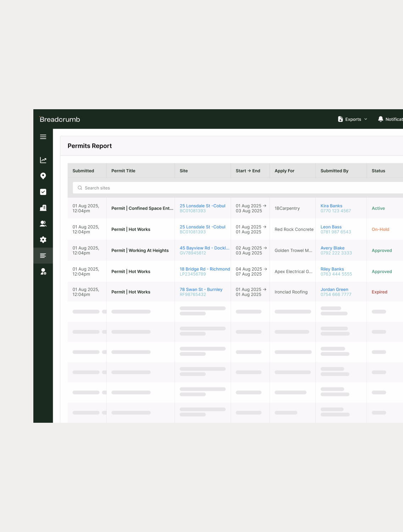
Task: Click phone number 0781 987 6543
Action: click(x=336, y=232)
